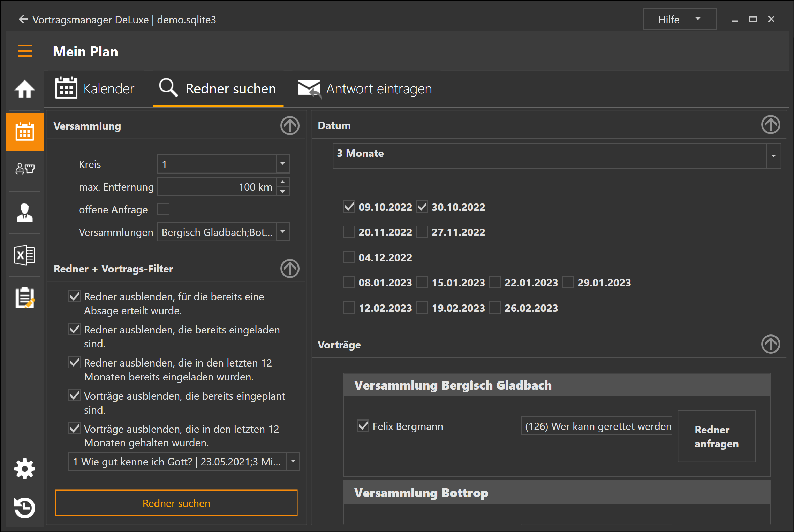Image resolution: width=794 pixels, height=532 pixels.
Task: Open the Kreis dropdown
Action: click(283, 164)
